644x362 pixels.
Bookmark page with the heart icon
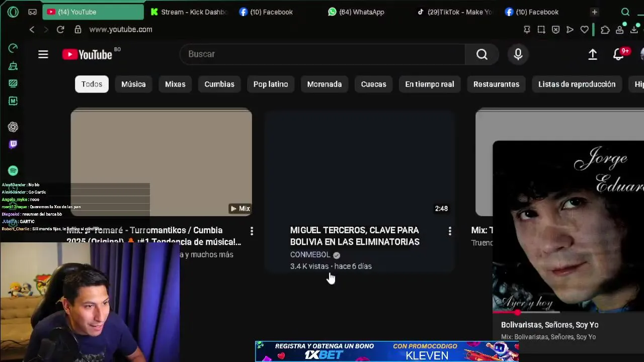tap(585, 30)
